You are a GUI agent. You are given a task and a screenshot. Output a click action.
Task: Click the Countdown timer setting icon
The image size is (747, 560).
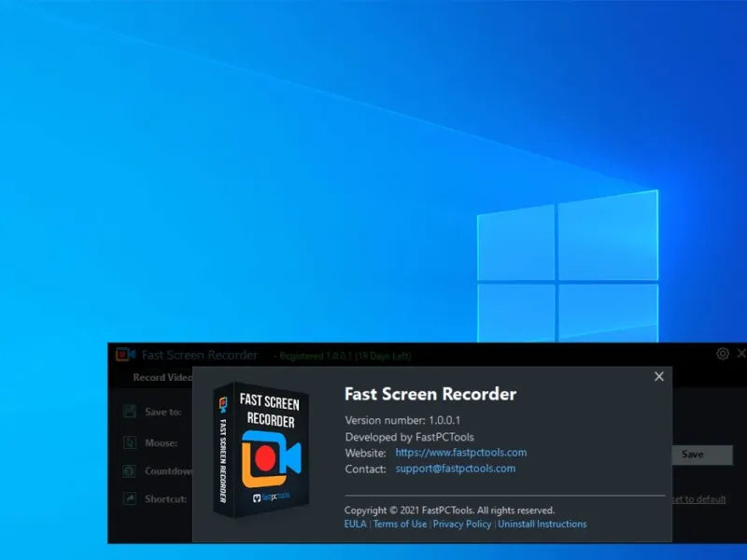pos(130,471)
